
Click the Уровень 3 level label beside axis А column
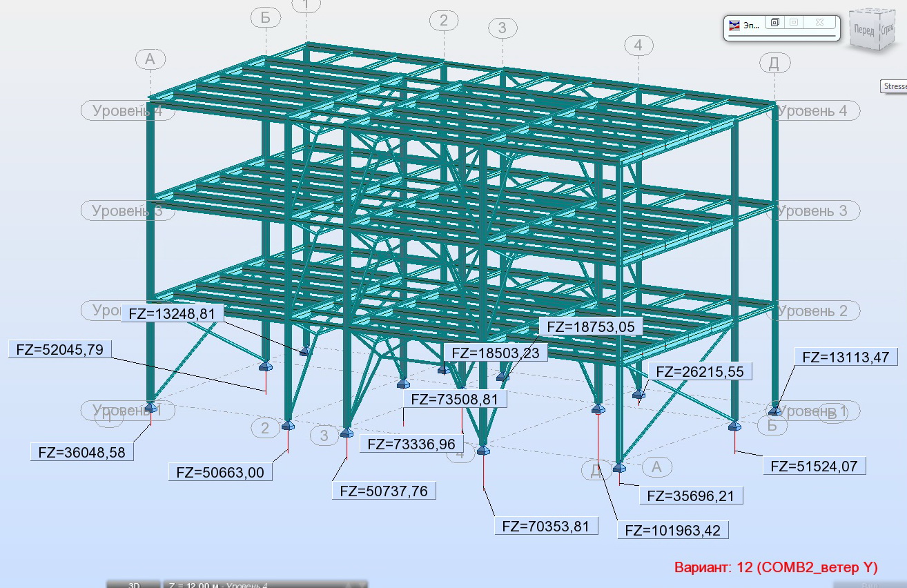pos(128,210)
